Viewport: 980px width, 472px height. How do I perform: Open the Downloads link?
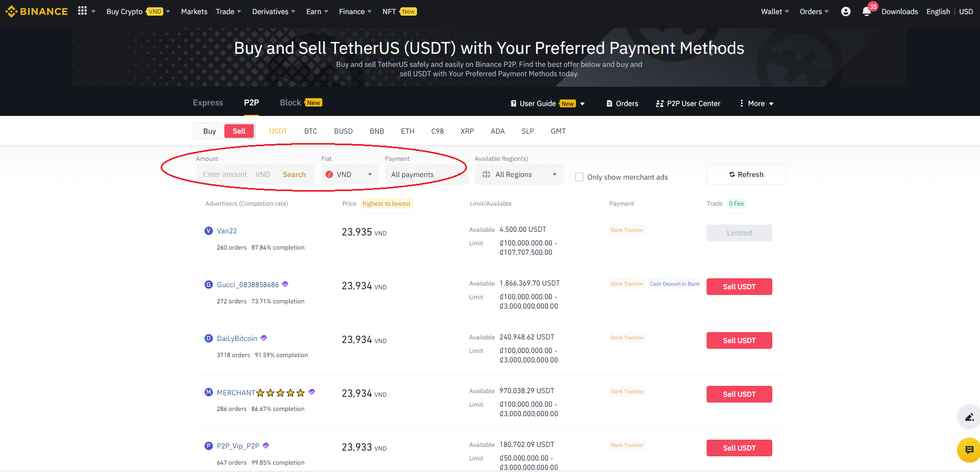click(900, 11)
